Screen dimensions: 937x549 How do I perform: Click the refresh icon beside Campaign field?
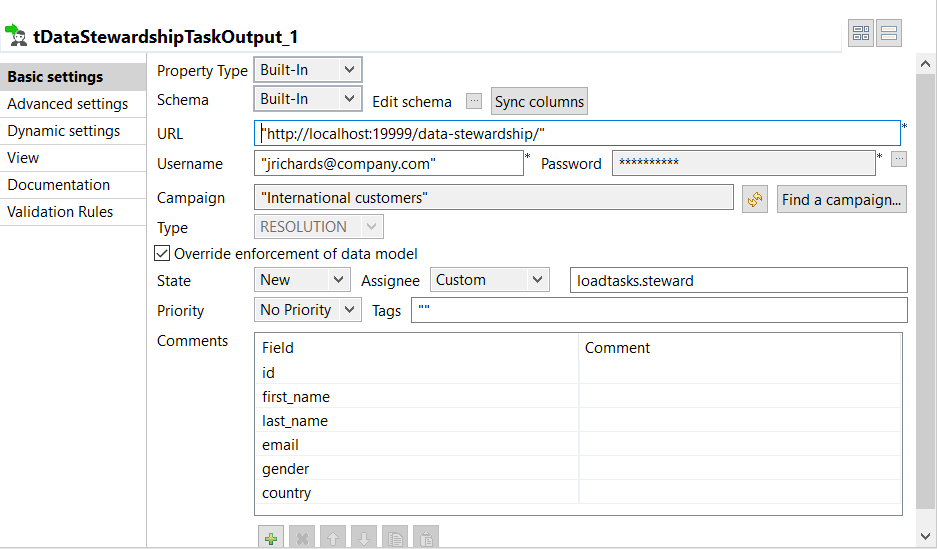[754, 199]
